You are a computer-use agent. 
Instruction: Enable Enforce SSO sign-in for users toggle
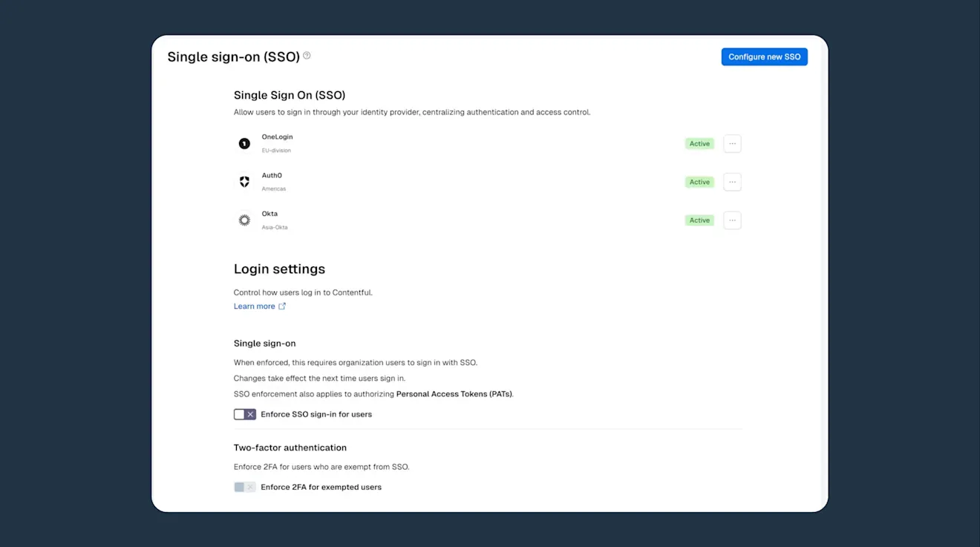(x=245, y=414)
